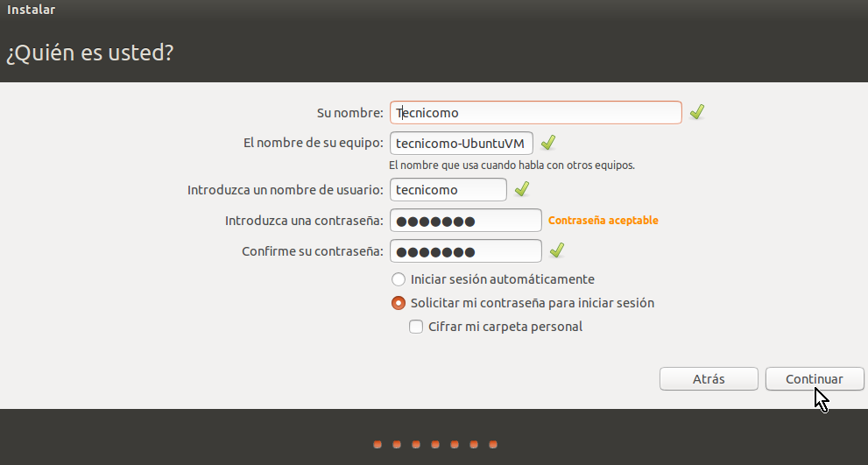Click the Instalar window title
Screen dimensions: 868x465
[31, 10]
